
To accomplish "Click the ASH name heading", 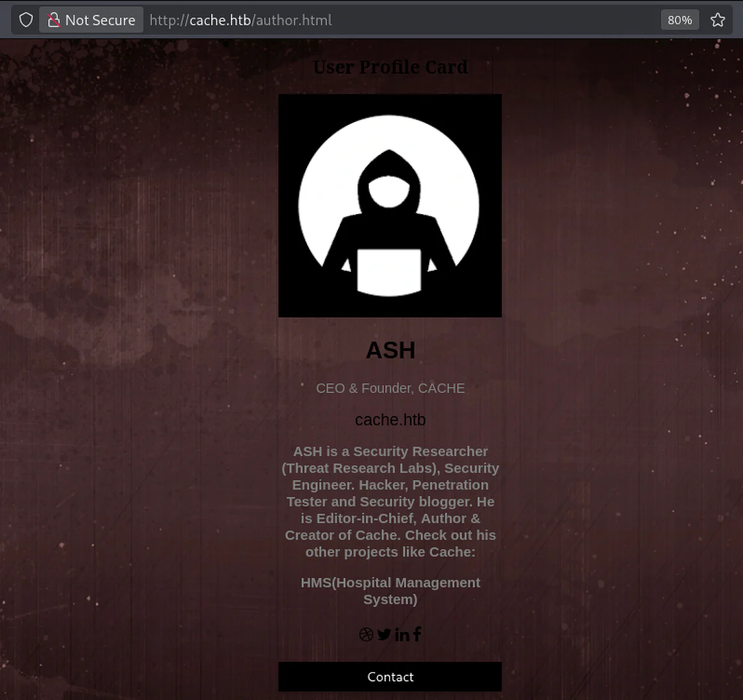I will click(x=390, y=350).
